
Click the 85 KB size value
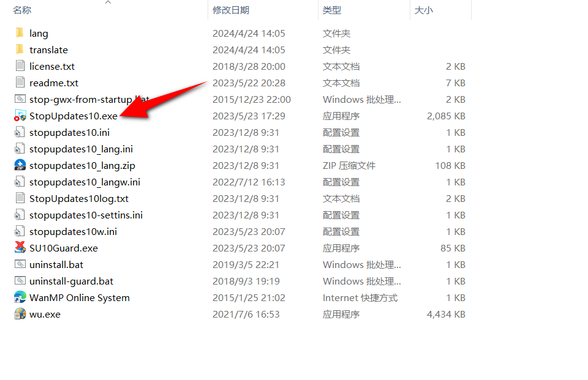(453, 248)
